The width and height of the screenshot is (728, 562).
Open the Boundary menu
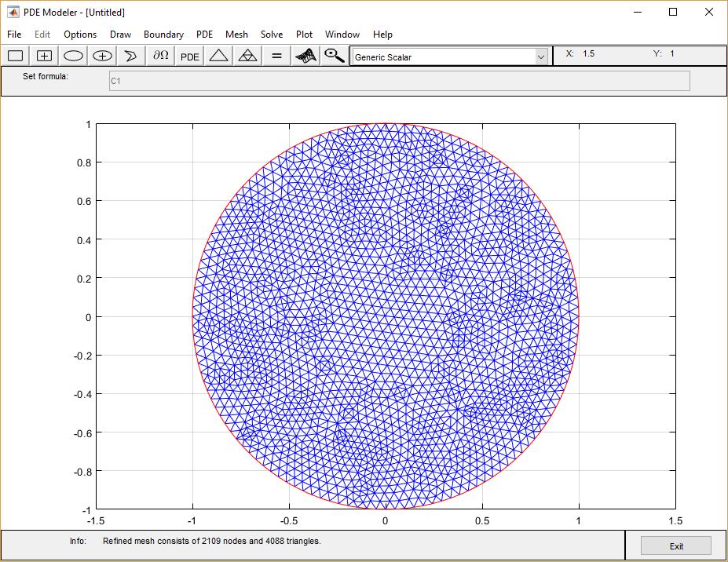point(163,35)
